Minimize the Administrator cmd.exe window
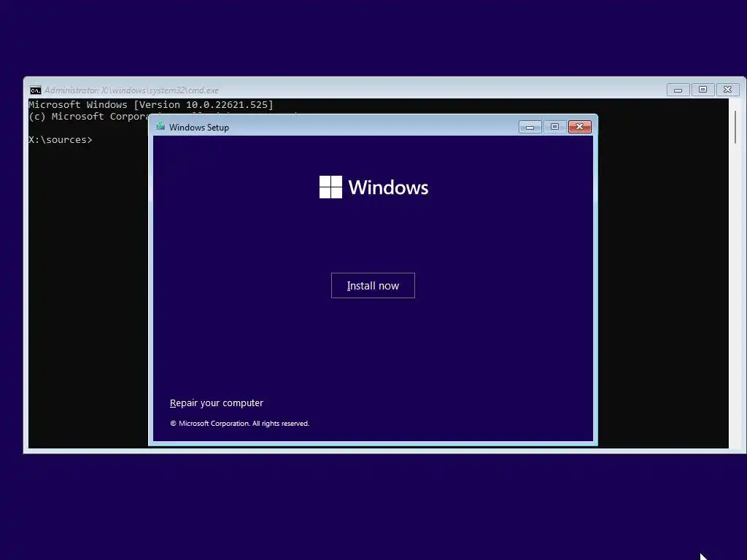747x560 pixels. (x=678, y=90)
